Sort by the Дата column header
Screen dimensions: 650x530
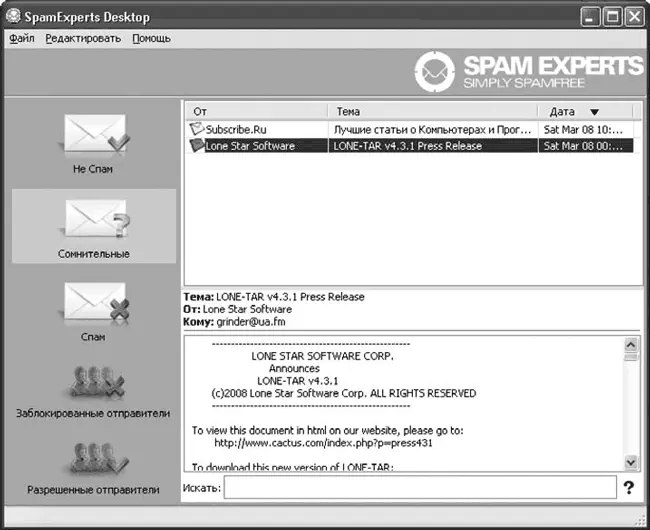[585, 111]
